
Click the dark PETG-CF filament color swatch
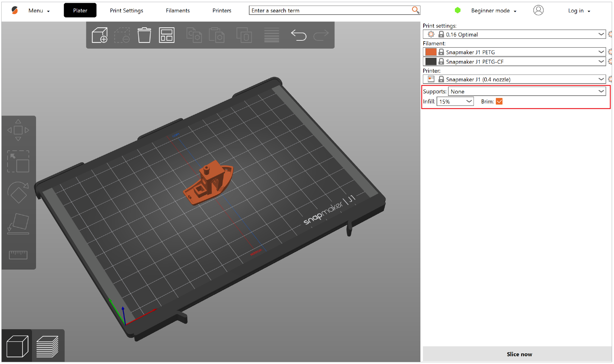pos(431,61)
